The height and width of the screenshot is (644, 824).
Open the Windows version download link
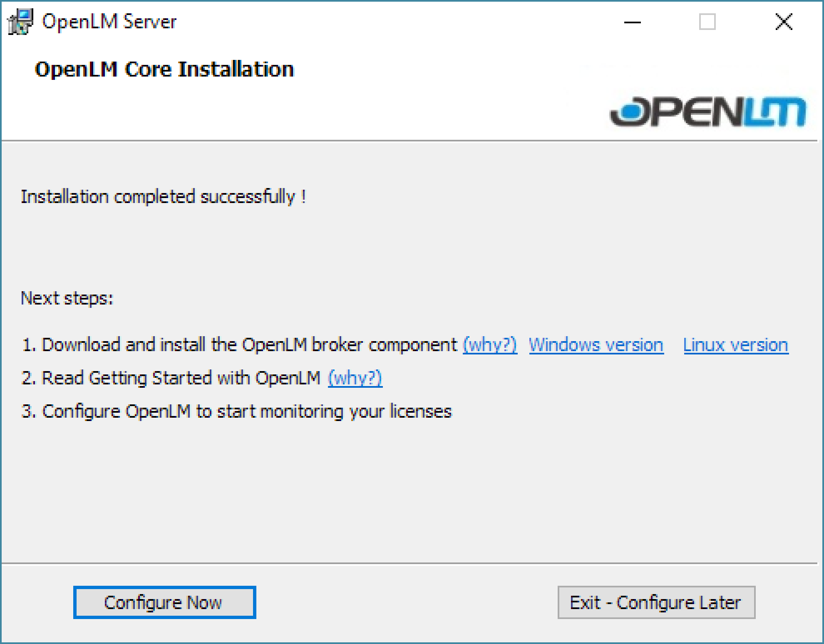[596, 345]
